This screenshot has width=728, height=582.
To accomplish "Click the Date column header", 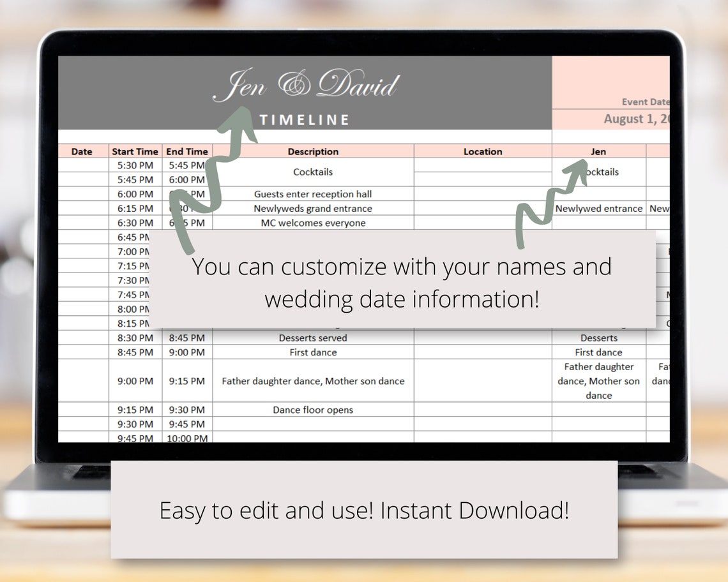I will pos(82,151).
